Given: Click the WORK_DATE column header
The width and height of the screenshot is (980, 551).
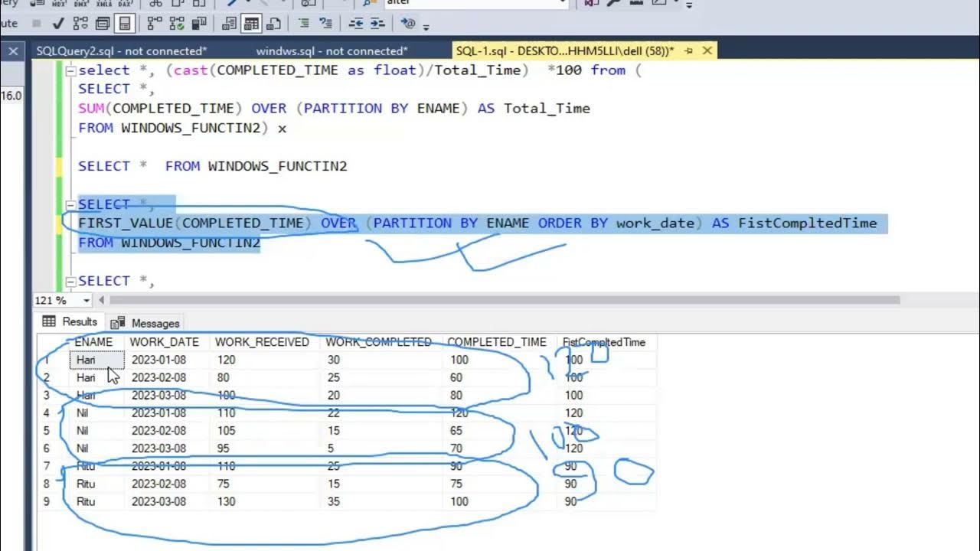Looking at the screenshot, I should point(165,342).
